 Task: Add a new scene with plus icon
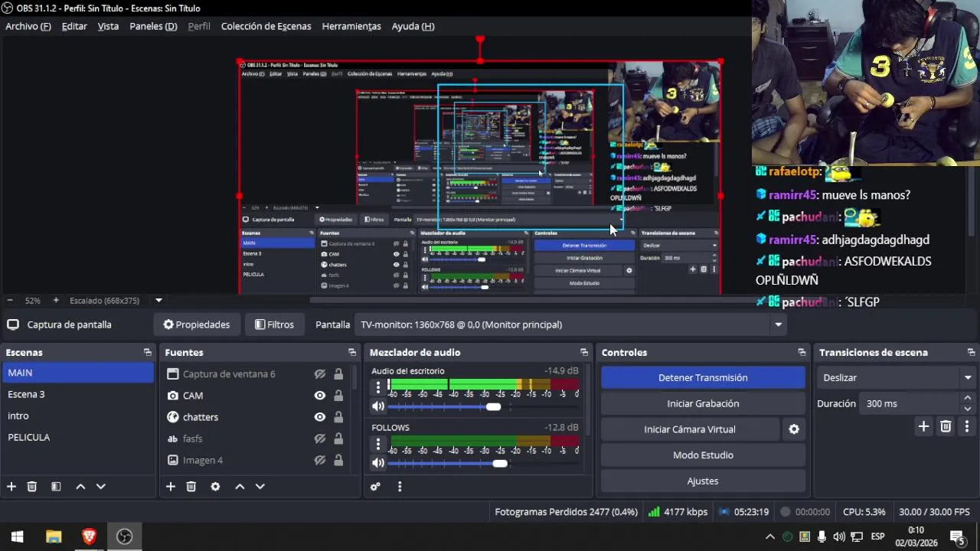(x=11, y=487)
